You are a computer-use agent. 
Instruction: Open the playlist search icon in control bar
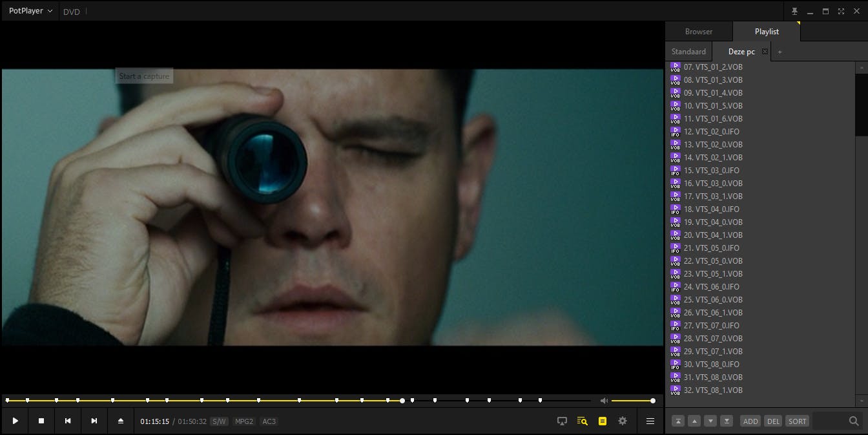582,421
